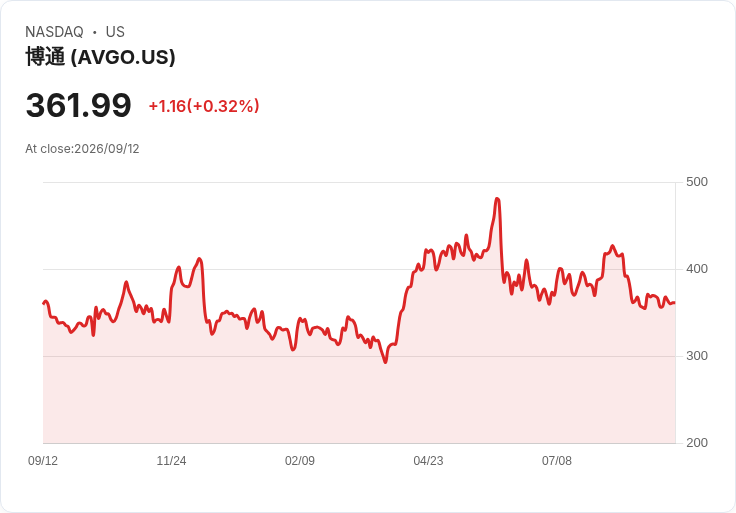Viewport: 736px width, 513px height.
Task: Click the +1.16(+0.32%) price change
Action: (204, 106)
